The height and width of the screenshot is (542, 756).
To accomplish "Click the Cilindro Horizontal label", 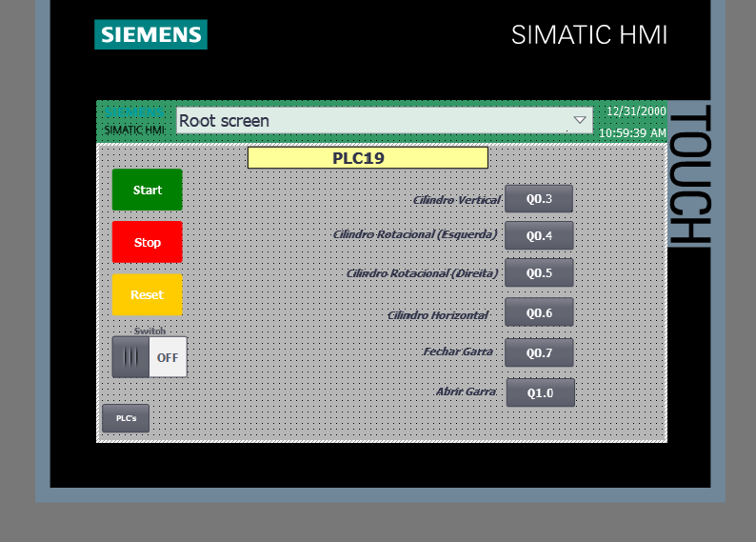I will [x=438, y=315].
